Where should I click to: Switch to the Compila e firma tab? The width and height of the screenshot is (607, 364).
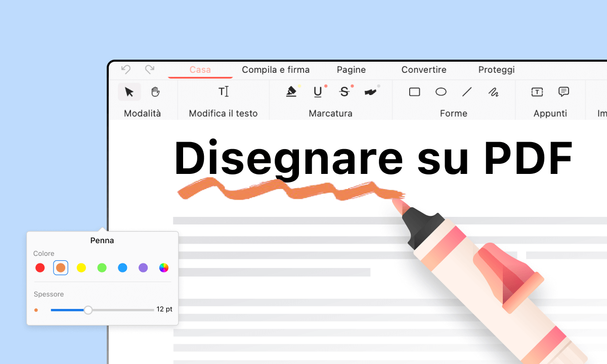click(x=276, y=69)
